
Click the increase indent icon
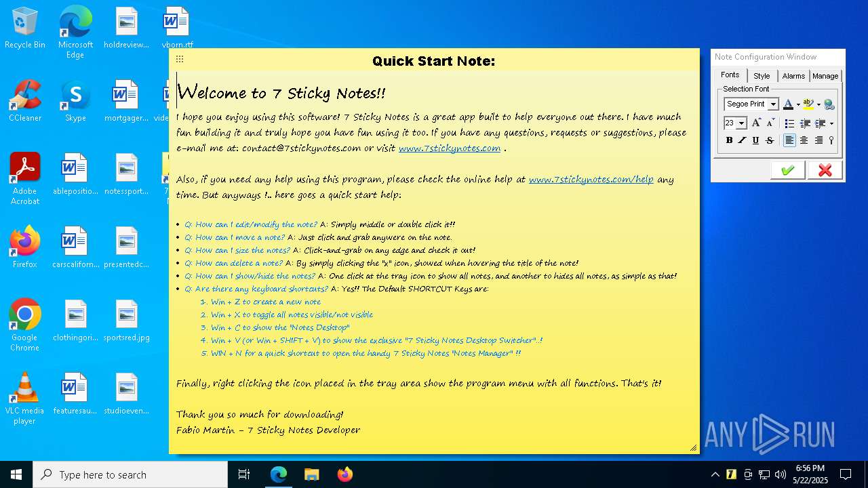(821, 123)
